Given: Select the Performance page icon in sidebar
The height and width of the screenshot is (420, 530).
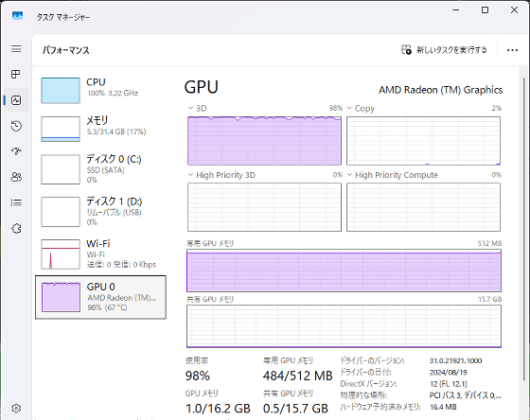Looking at the screenshot, I should tap(16, 100).
